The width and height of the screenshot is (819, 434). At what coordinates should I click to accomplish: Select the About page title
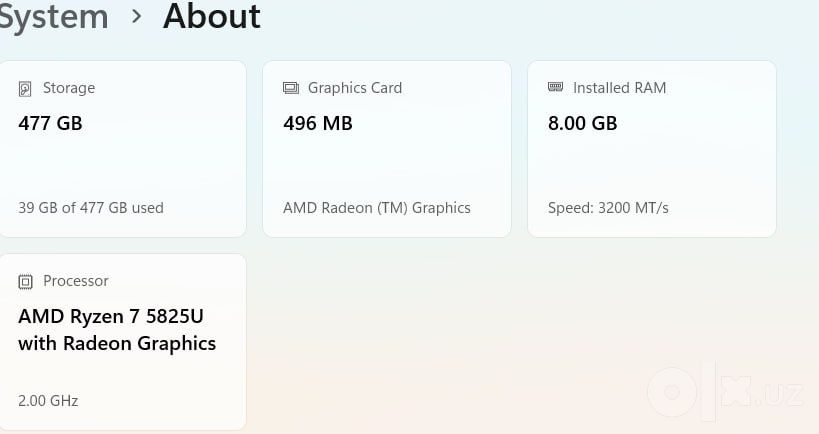pyautogui.click(x=212, y=16)
